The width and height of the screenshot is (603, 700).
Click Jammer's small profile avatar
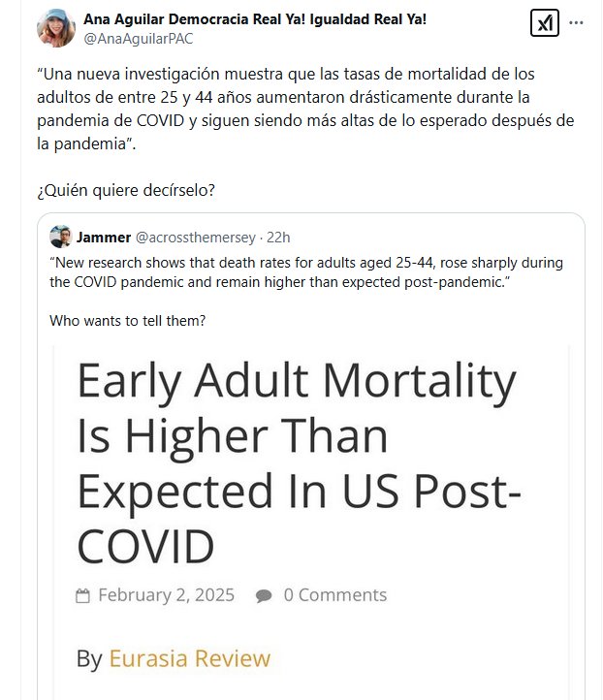tap(60, 237)
